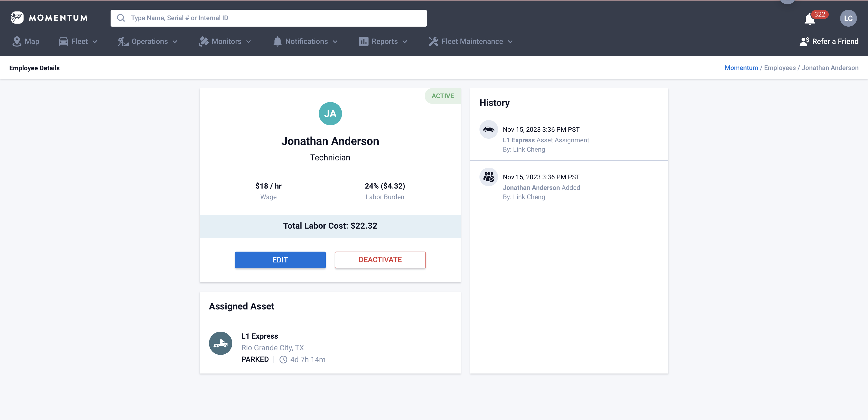Click the LC user avatar
The width and height of the screenshot is (868, 420).
click(848, 18)
